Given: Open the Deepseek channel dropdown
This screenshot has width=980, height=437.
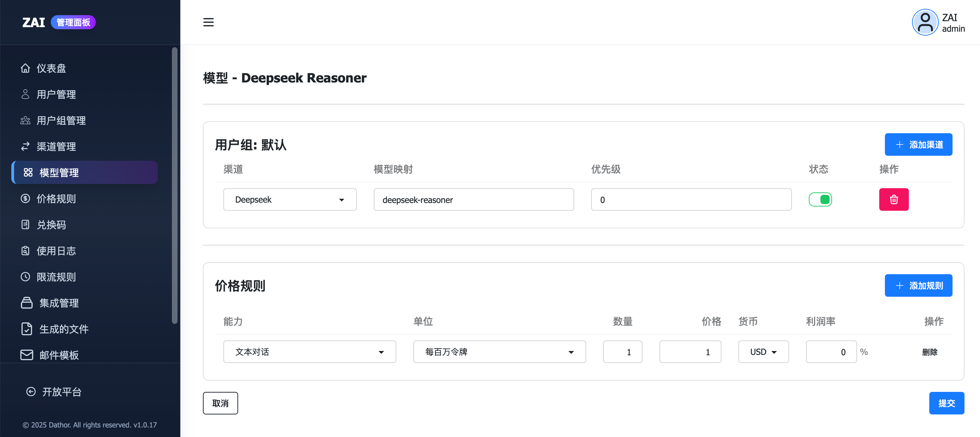Looking at the screenshot, I should pos(290,199).
